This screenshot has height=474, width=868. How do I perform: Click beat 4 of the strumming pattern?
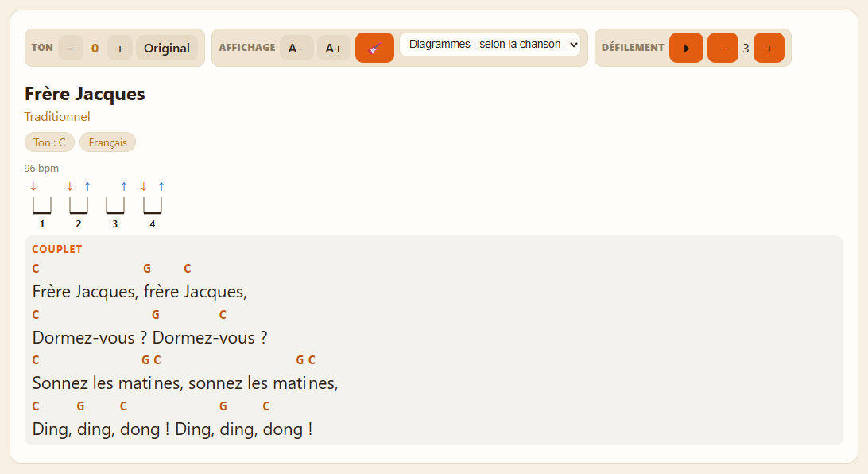point(153,205)
